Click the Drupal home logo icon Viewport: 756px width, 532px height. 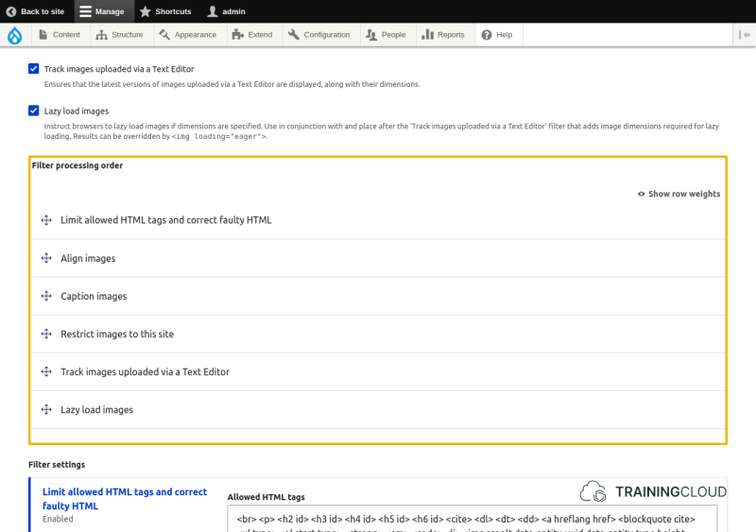coord(15,35)
